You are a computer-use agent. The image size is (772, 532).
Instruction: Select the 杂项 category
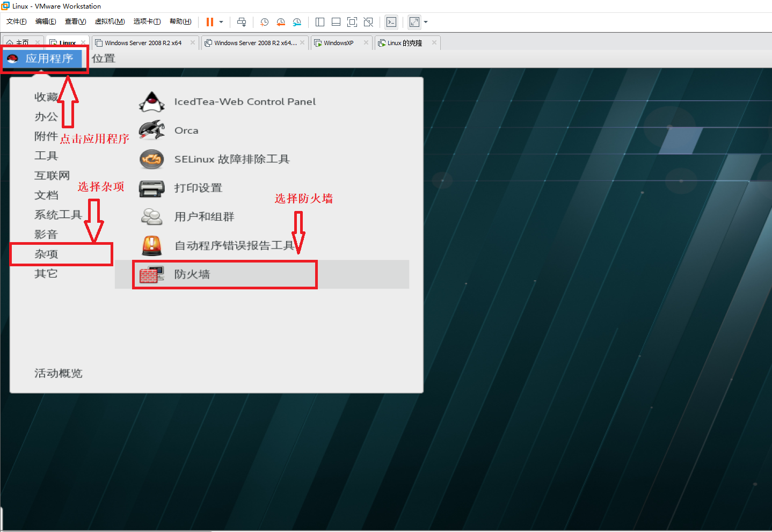46,253
